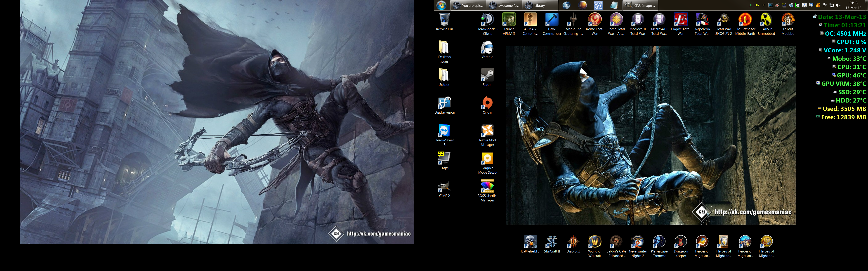Launch Total War SHOGUN 2

coord(723,24)
